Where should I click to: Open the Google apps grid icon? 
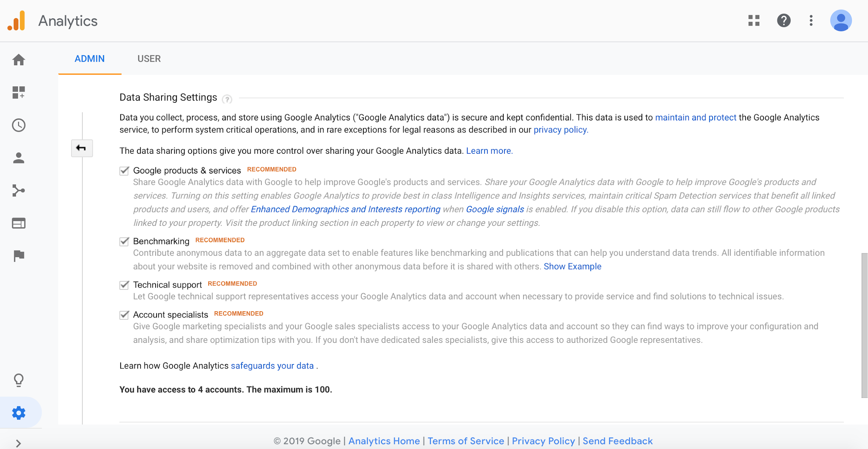click(754, 20)
